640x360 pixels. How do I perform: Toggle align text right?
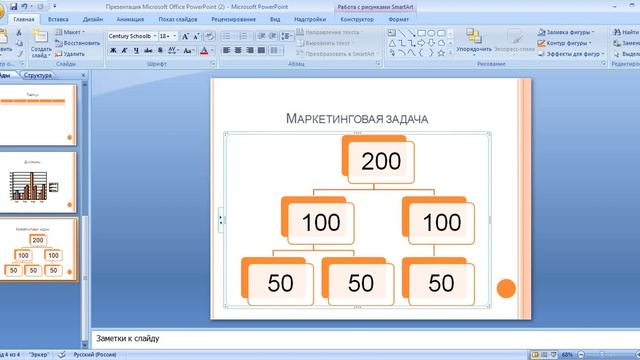tap(250, 50)
